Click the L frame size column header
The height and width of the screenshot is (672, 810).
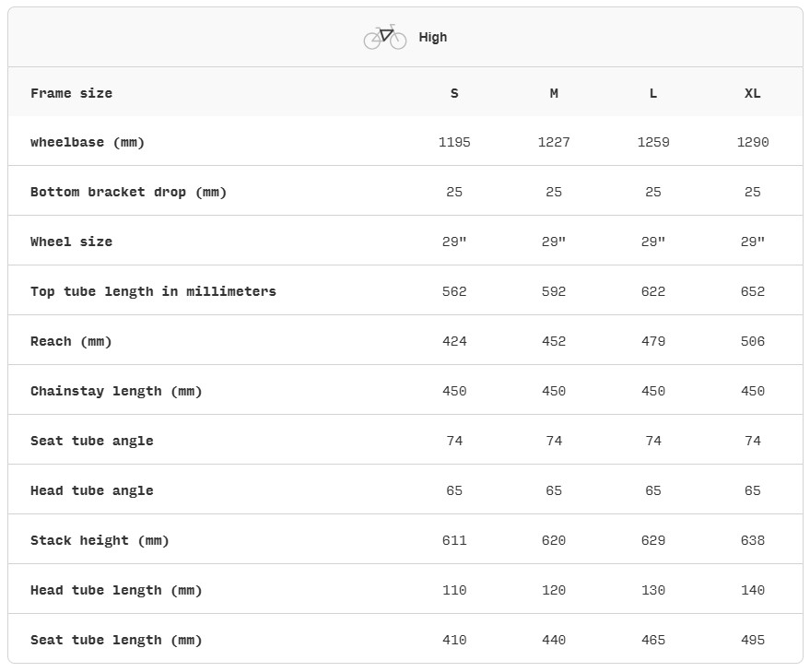[x=653, y=93]
